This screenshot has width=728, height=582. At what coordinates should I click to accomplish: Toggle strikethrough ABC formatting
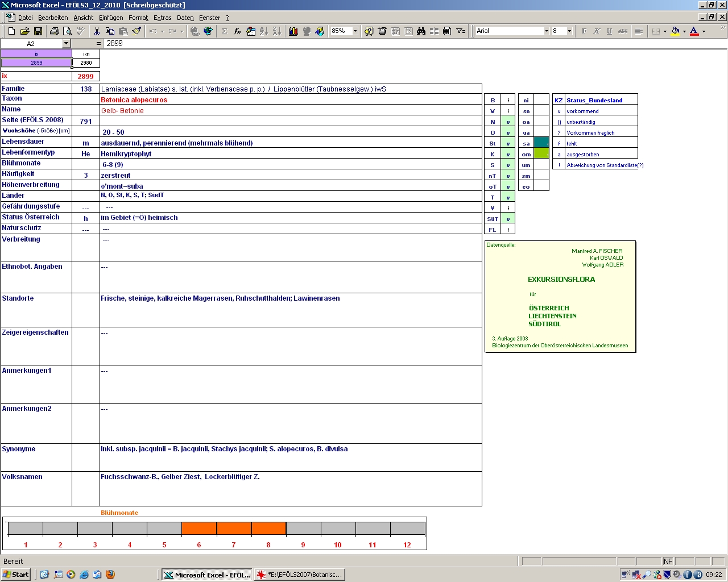tap(623, 31)
